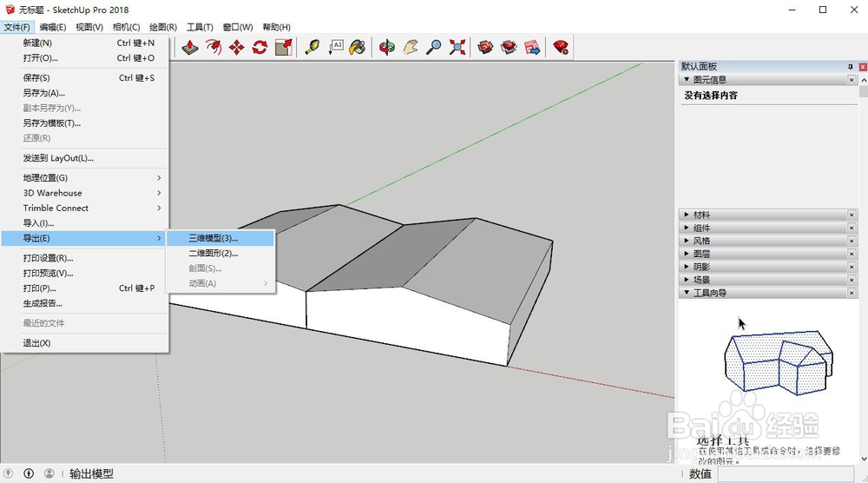The width and height of the screenshot is (868, 483).
Task: Close the Entity Info section
Action: click(852, 80)
